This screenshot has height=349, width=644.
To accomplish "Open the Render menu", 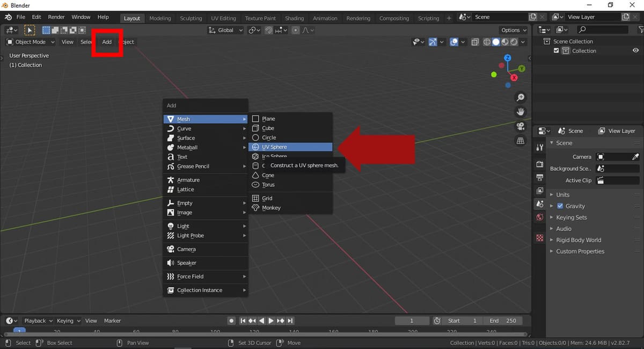I will pyautogui.click(x=56, y=17).
